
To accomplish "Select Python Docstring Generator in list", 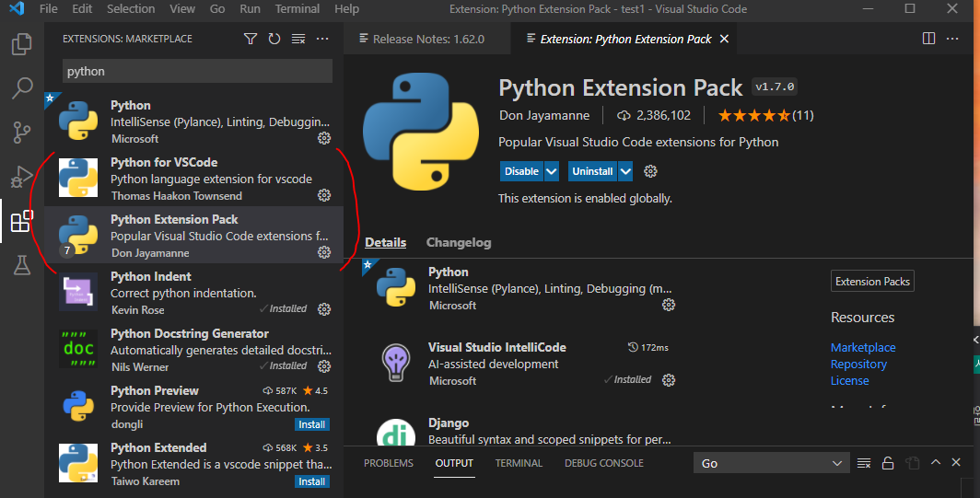I will coord(193,349).
